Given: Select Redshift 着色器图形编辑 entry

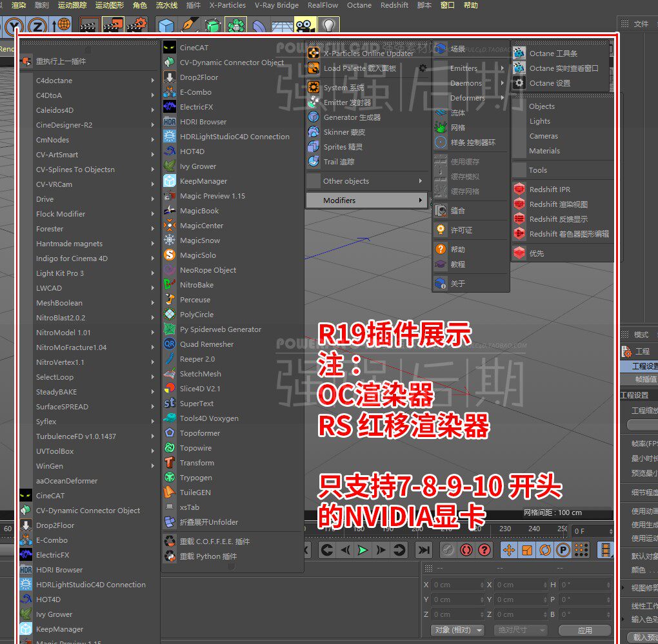Looking at the screenshot, I should (x=562, y=234).
